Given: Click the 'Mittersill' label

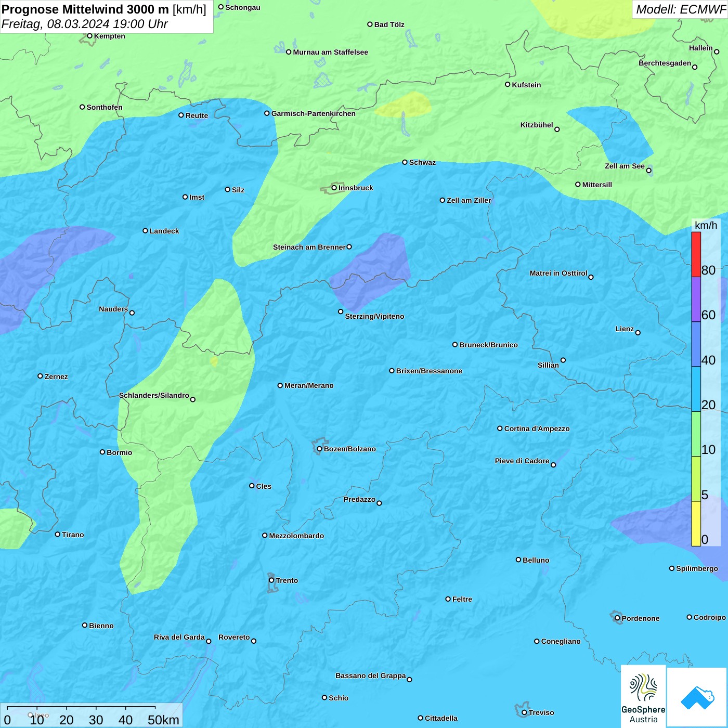Looking at the screenshot, I should (x=597, y=185).
